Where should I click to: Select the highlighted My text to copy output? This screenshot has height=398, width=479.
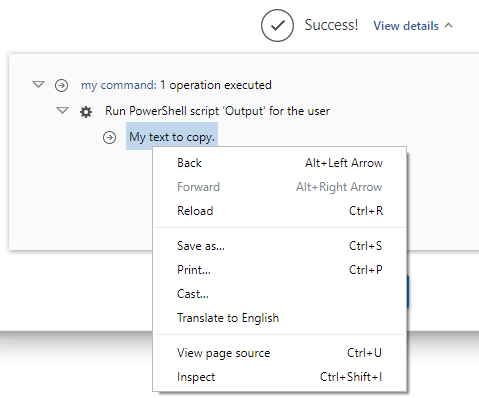172,136
